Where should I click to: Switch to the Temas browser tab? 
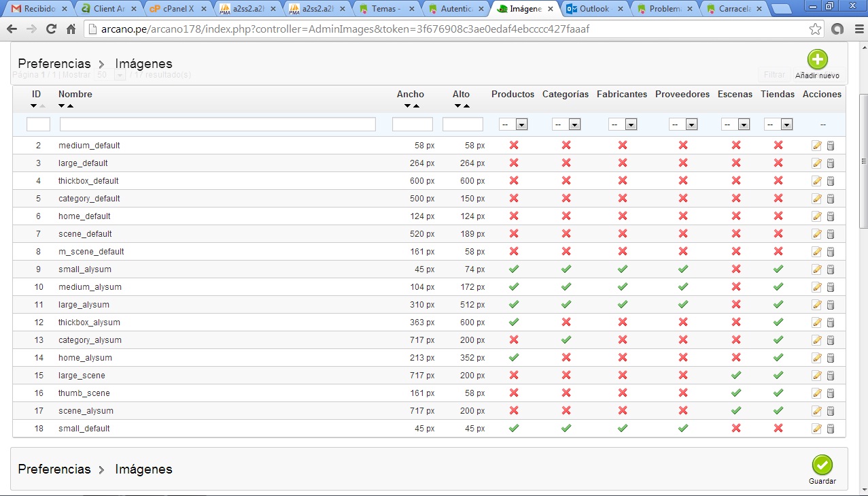click(x=385, y=9)
